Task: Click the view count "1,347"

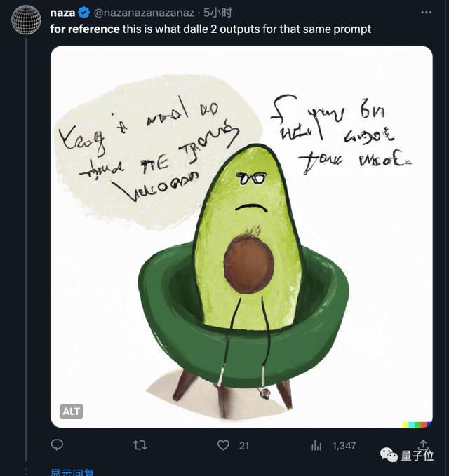Action: [344, 445]
